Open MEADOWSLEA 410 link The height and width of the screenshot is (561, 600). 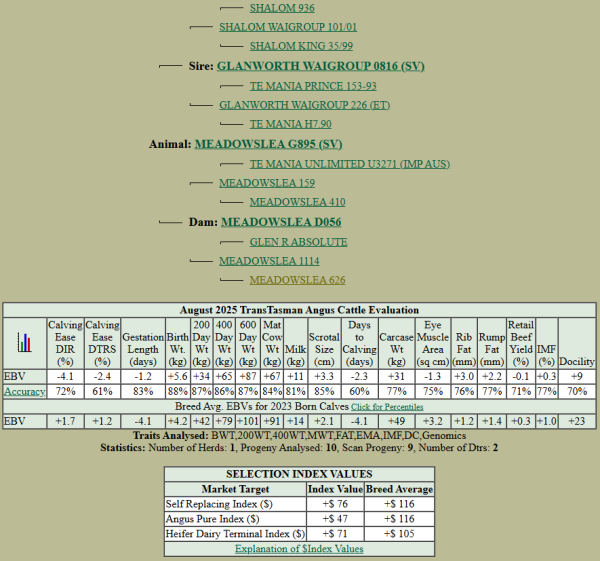(x=297, y=202)
